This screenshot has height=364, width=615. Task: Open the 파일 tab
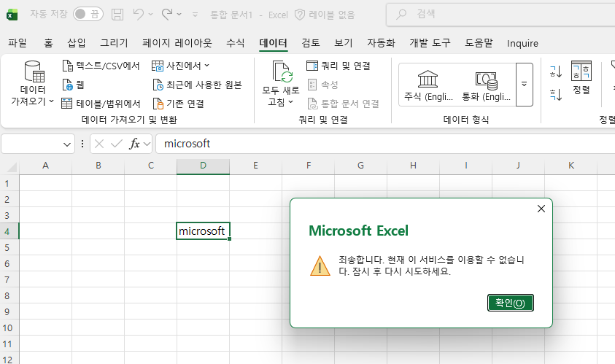[x=18, y=43]
